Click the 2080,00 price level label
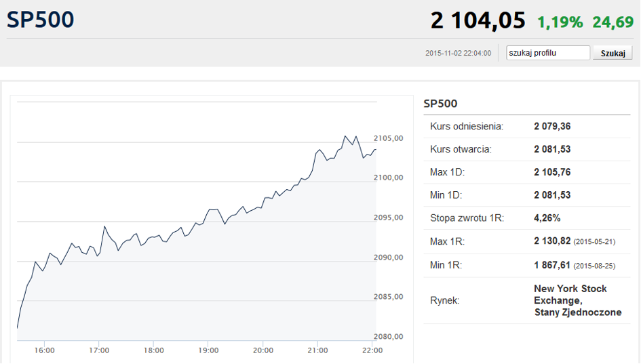This screenshot has height=364, width=641. 389,336
